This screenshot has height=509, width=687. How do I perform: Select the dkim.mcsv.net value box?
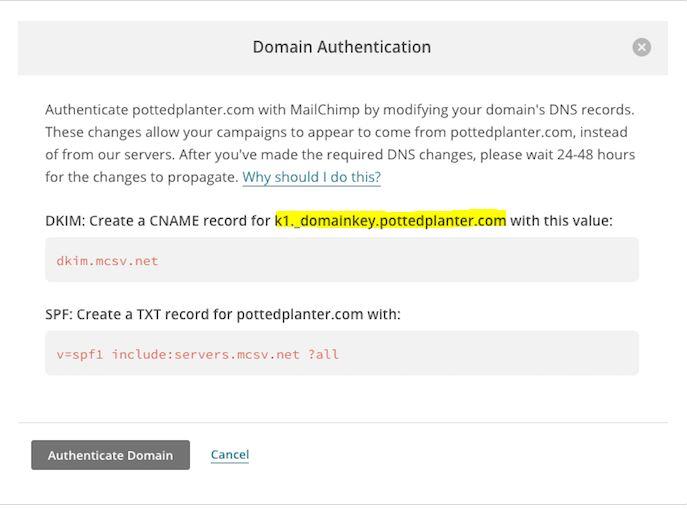click(342, 260)
